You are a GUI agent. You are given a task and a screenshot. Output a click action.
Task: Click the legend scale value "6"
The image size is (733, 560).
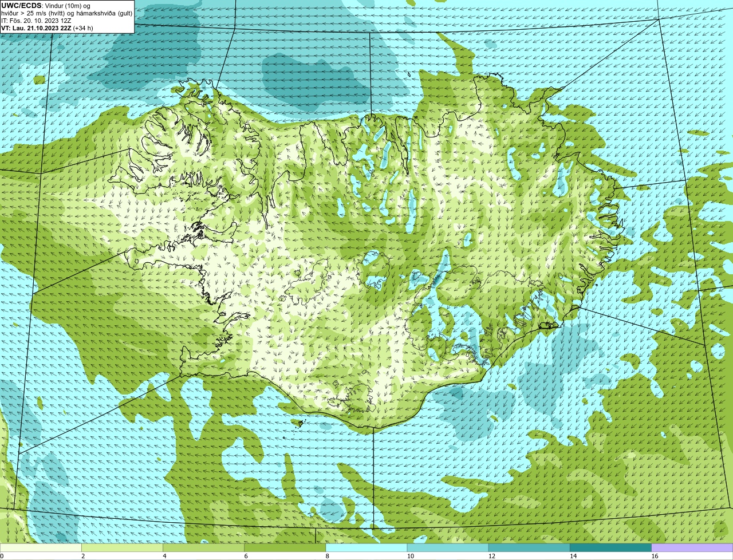pyautogui.click(x=246, y=556)
